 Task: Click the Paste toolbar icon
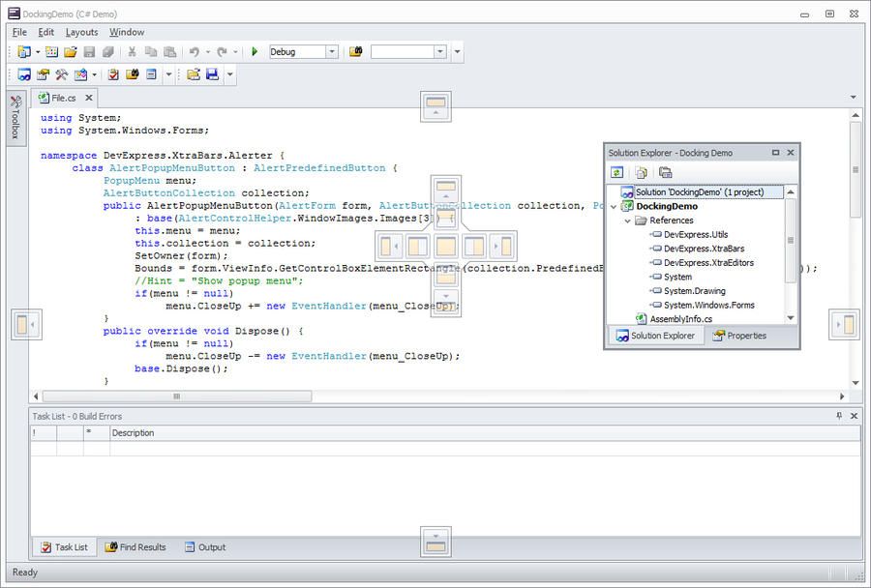[171, 51]
